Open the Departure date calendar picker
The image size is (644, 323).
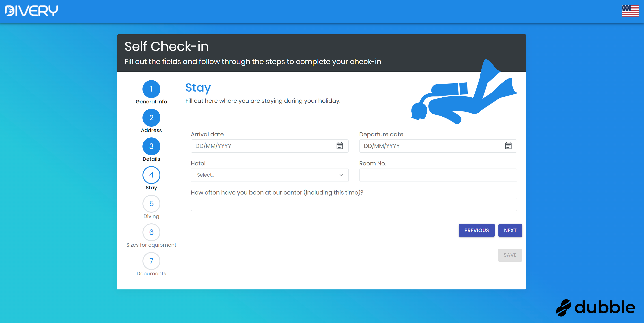(508, 146)
